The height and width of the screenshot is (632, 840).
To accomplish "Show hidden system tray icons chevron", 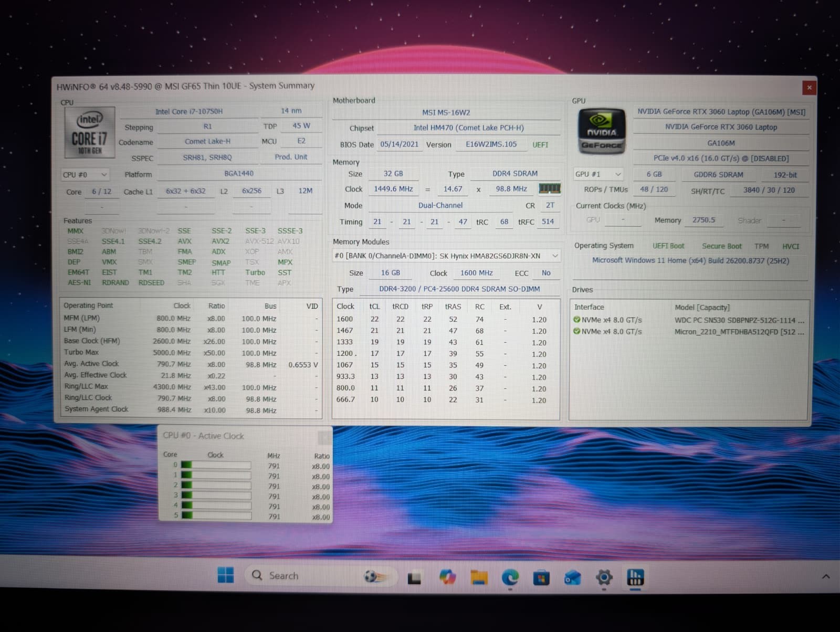I will click(826, 576).
